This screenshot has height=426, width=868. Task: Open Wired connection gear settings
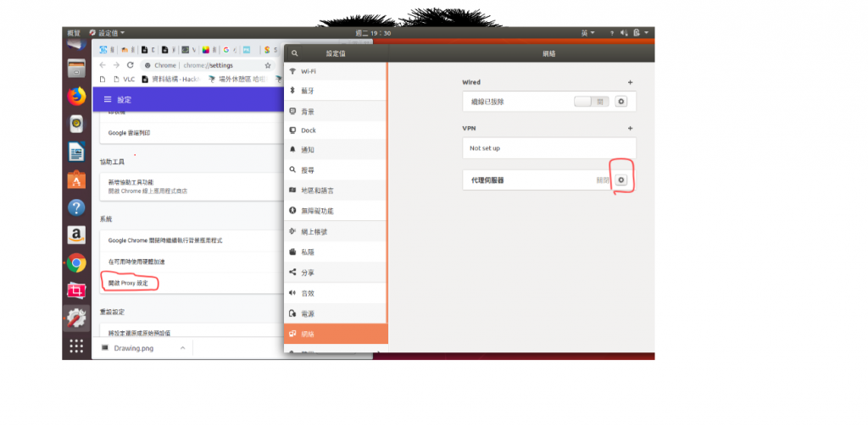coord(621,102)
